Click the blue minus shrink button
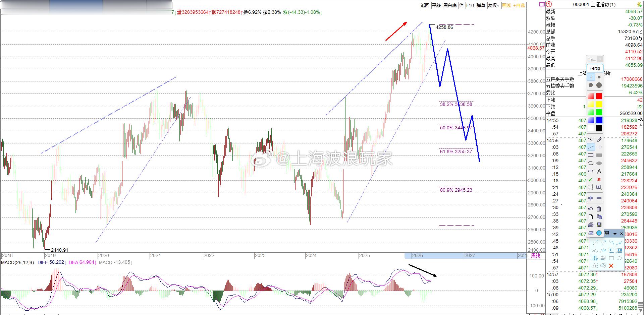The image size is (644, 315). pos(599,198)
